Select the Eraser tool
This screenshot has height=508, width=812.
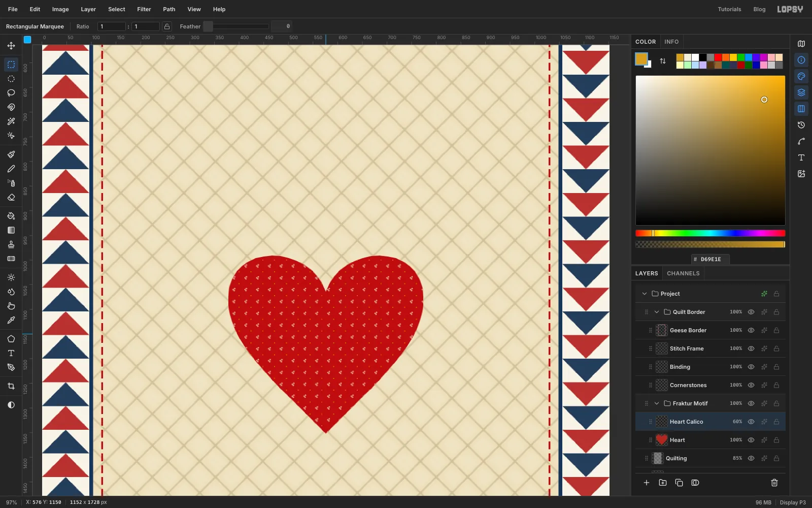11,197
